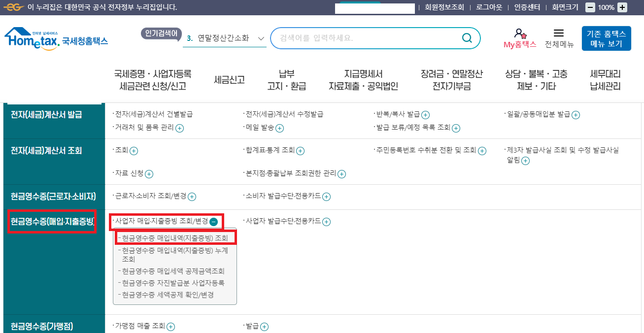Expand 가맹점 매출 조회 plus icon

pyautogui.click(x=171, y=326)
